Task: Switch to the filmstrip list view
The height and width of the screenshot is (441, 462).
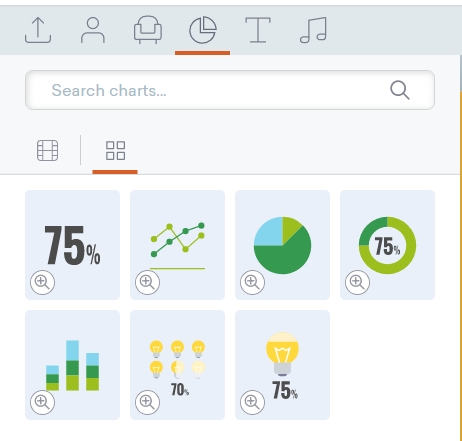Action: (47, 151)
